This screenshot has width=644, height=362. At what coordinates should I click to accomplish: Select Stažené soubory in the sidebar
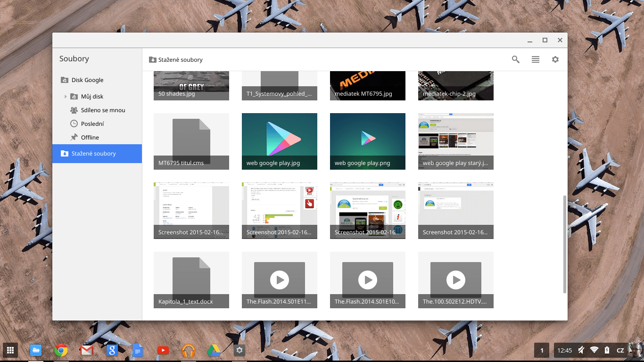[97, 154]
